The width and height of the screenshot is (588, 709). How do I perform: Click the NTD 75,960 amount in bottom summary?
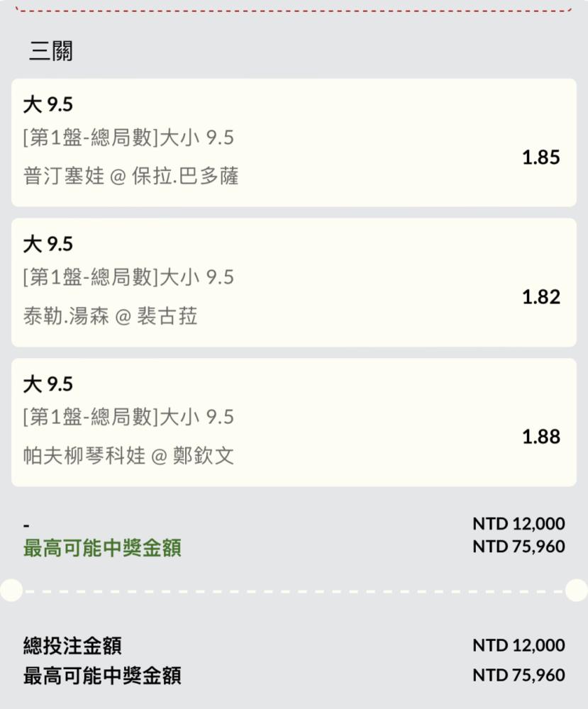click(518, 675)
